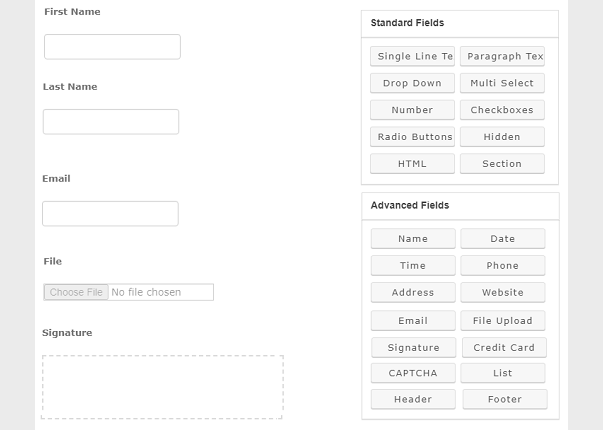Click the Date advanced field button
The image size is (603, 430).
(503, 238)
